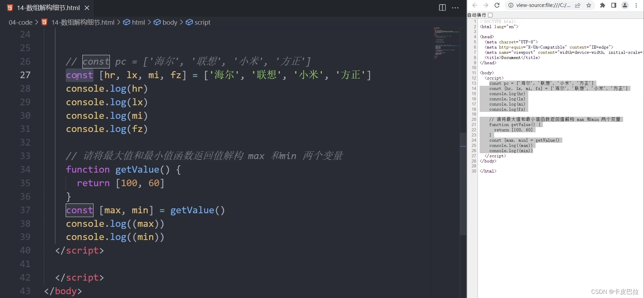The width and height of the screenshot is (644, 298).
Task: Bookmark this page with the star icon
Action: (x=589, y=5)
